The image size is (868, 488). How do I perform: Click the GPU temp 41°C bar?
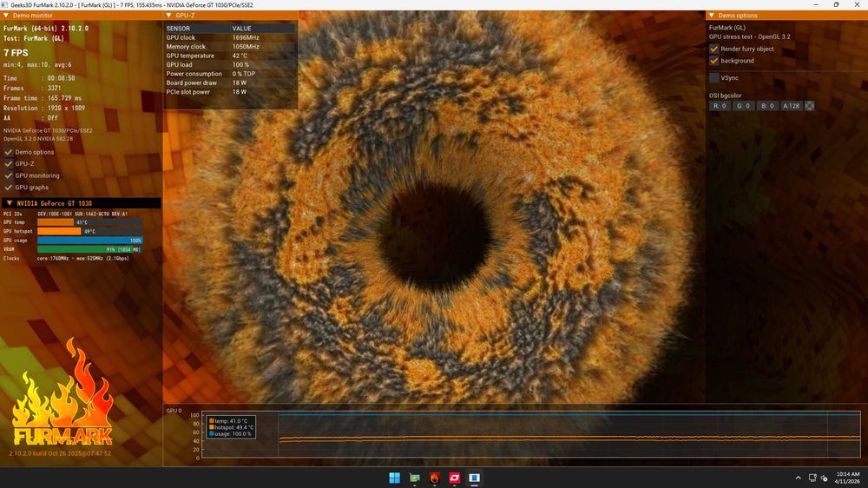coord(89,222)
